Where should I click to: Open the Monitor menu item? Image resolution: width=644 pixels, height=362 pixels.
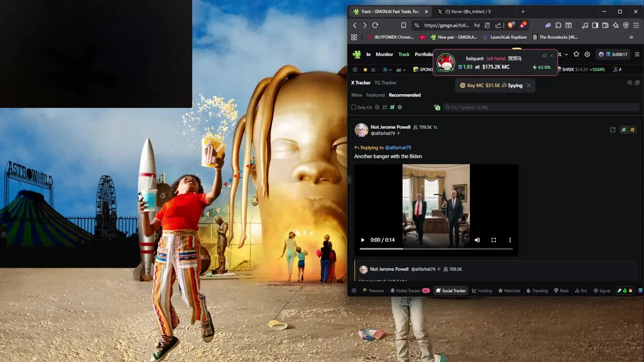pyautogui.click(x=384, y=54)
